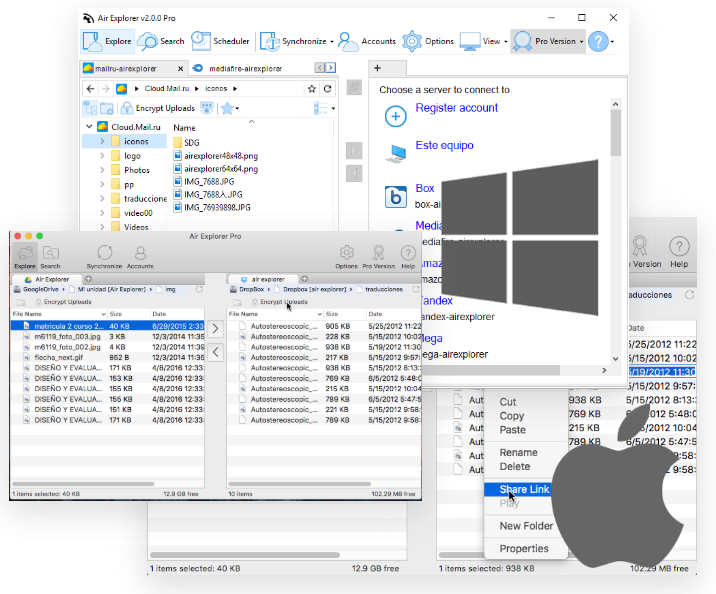Select matricula 2 curso row in Mac window
The height and width of the screenshot is (594, 716).
click(107, 326)
